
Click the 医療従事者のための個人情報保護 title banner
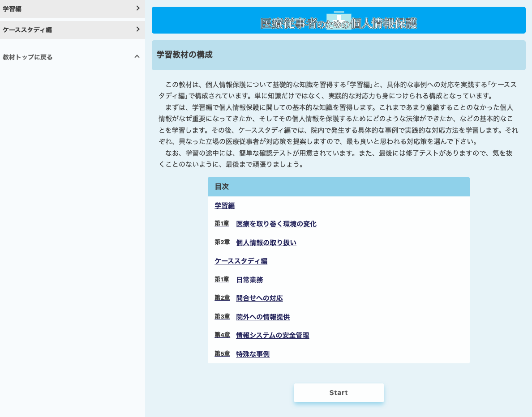pos(339,20)
